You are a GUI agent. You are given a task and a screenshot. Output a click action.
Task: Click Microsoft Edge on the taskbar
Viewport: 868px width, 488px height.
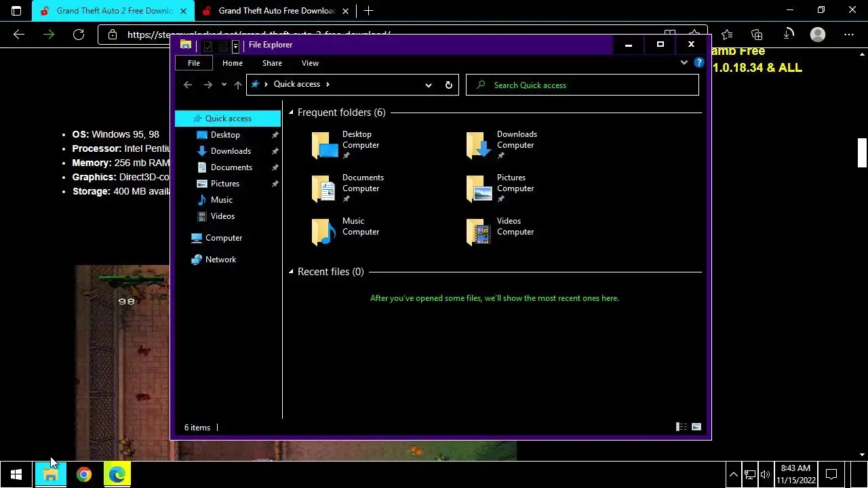117,474
